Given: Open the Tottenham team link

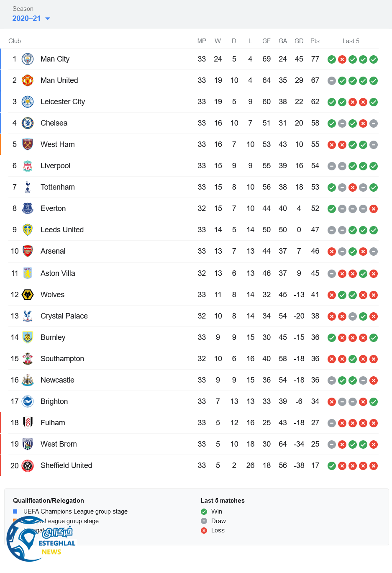Looking at the screenshot, I should pos(57,187).
